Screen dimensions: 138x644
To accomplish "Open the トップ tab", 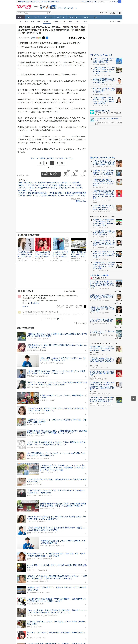I will pyautogui.click(x=20, y=17).
